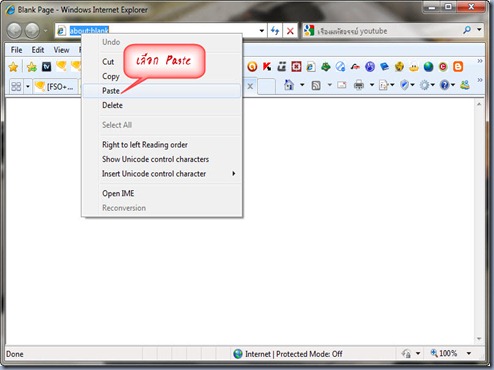Image resolution: width=494 pixels, height=370 pixels.
Task: Click the Print icon
Action: click(359, 85)
